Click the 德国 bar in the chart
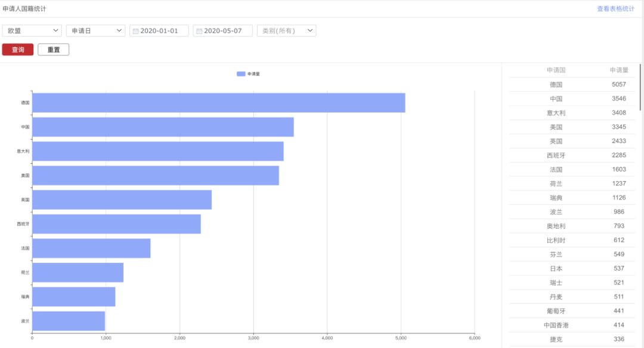The height and width of the screenshot is (348, 644). (219, 102)
